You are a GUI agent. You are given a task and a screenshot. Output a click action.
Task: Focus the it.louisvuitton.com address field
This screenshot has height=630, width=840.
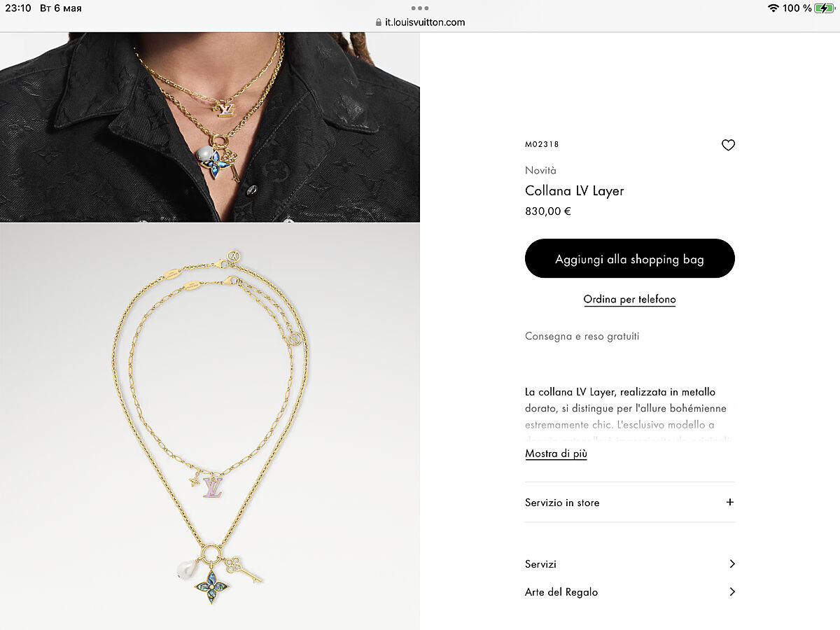click(425, 22)
